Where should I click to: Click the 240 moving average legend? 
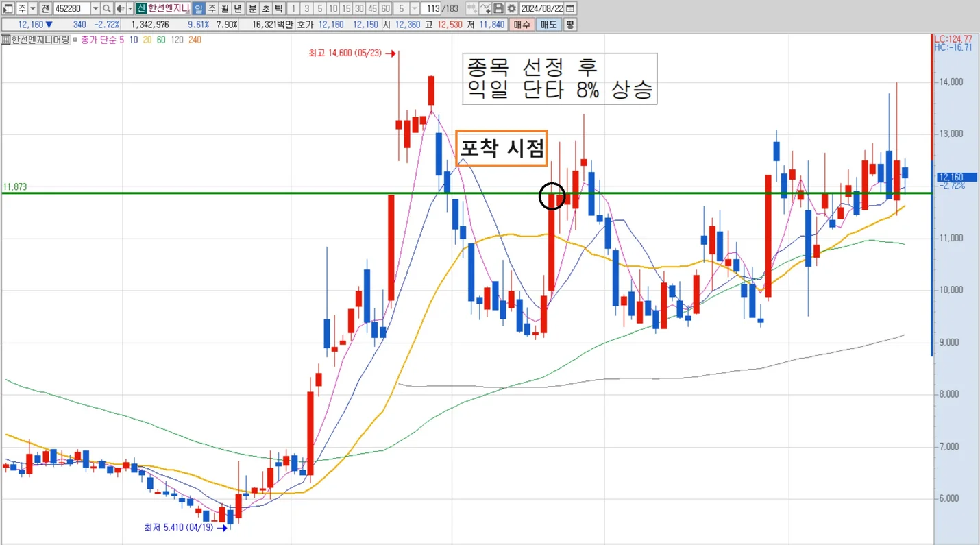click(x=195, y=40)
